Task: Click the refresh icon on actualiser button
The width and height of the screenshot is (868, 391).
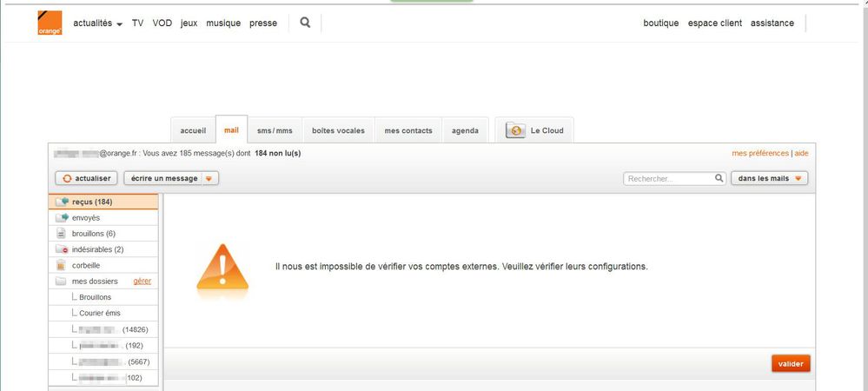Action: click(68, 178)
